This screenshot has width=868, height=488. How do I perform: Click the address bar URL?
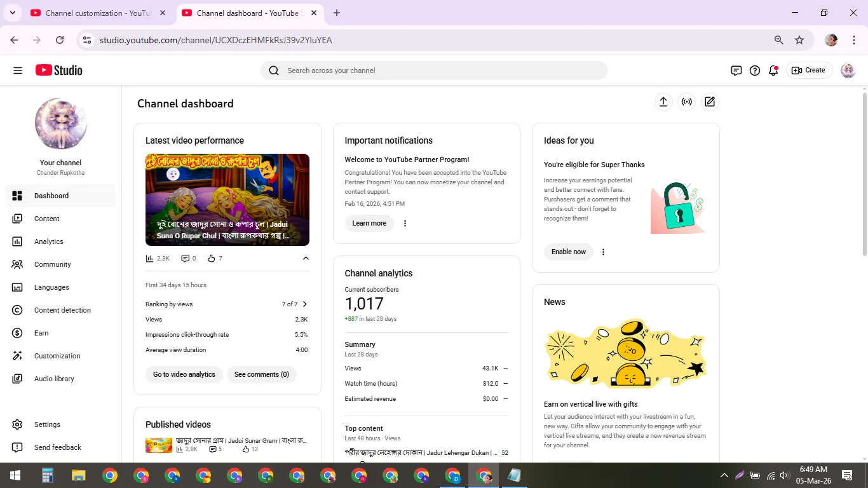click(216, 40)
